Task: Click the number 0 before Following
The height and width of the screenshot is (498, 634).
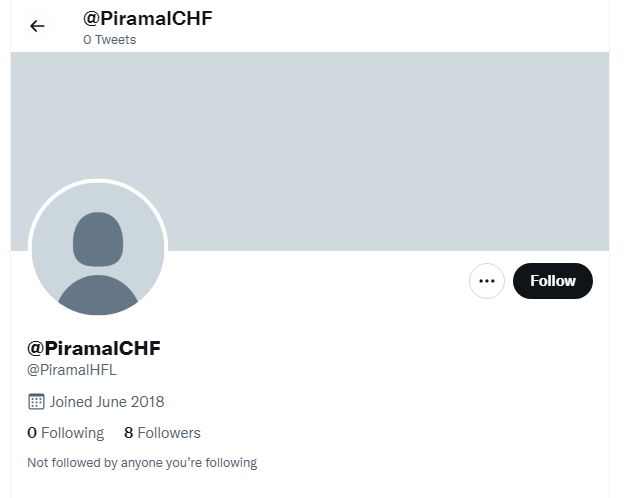Action: 32,433
